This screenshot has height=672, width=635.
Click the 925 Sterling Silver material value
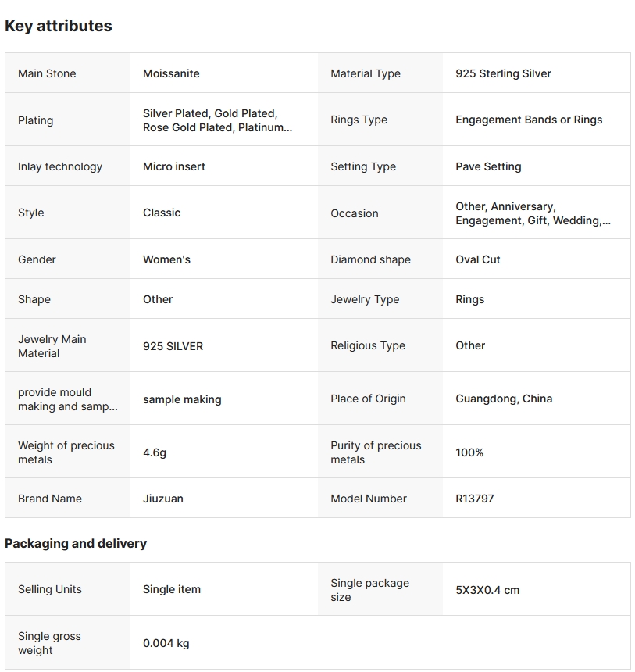[x=503, y=73]
